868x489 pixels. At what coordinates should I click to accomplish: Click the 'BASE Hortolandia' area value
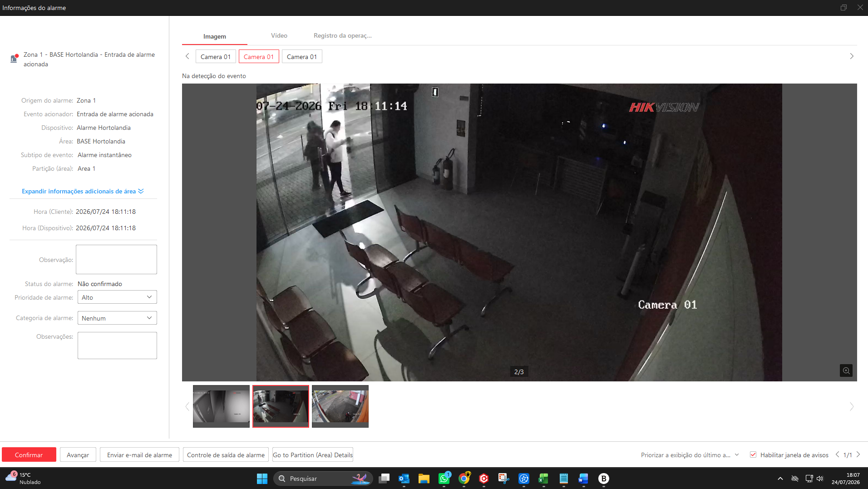click(x=101, y=141)
